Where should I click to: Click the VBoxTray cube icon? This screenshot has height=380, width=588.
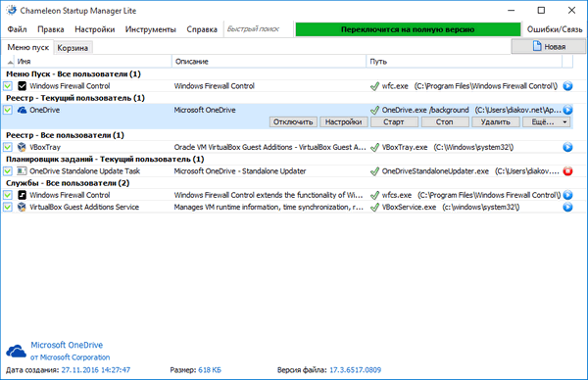(23, 147)
